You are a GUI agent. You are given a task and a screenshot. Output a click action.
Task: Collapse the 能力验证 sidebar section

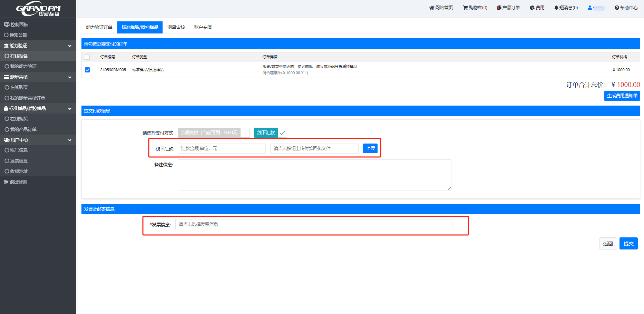69,46
